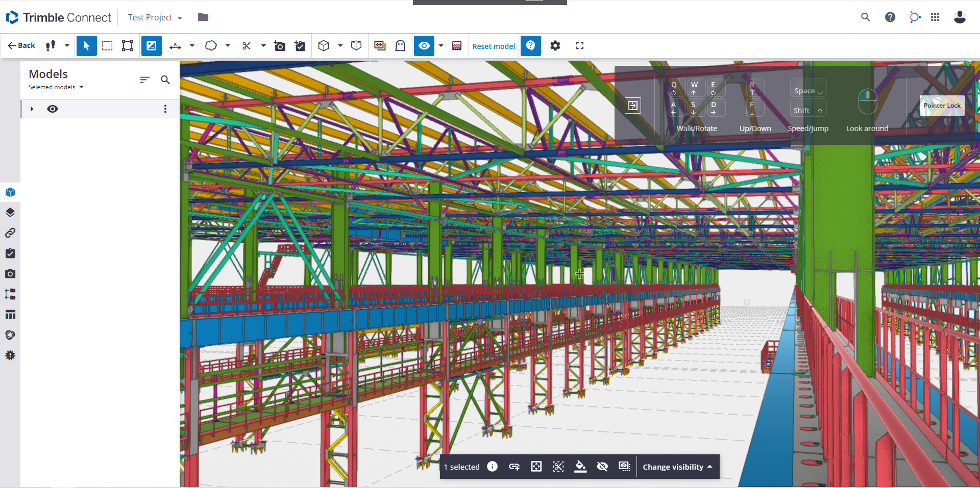Viewport: 980px width, 488px height.
Task: Click the Back button
Action: 21,45
